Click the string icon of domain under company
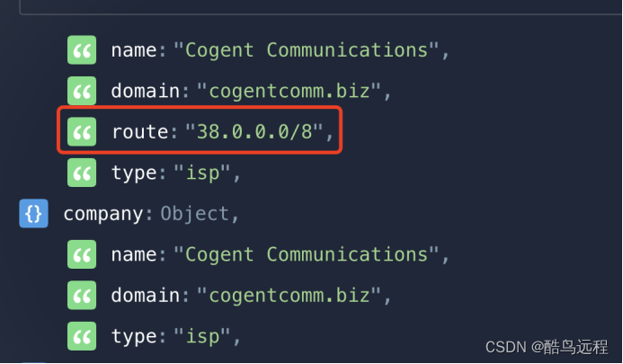This screenshot has width=623, height=364. [x=82, y=296]
